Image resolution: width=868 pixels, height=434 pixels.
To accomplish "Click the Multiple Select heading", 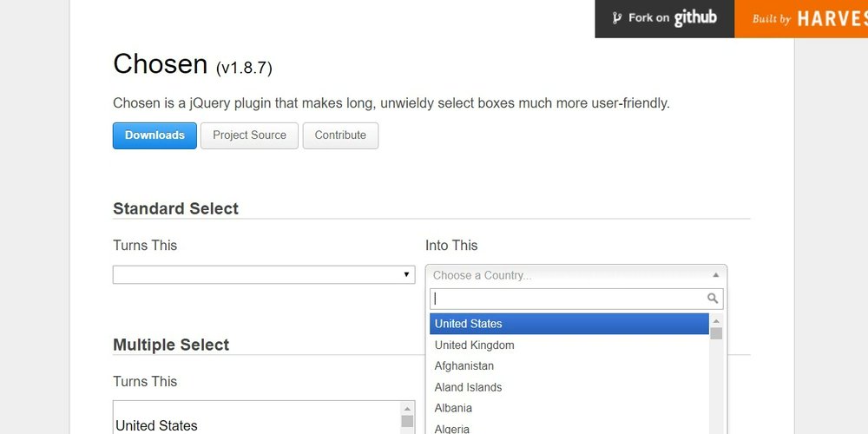I will (x=171, y=345).
